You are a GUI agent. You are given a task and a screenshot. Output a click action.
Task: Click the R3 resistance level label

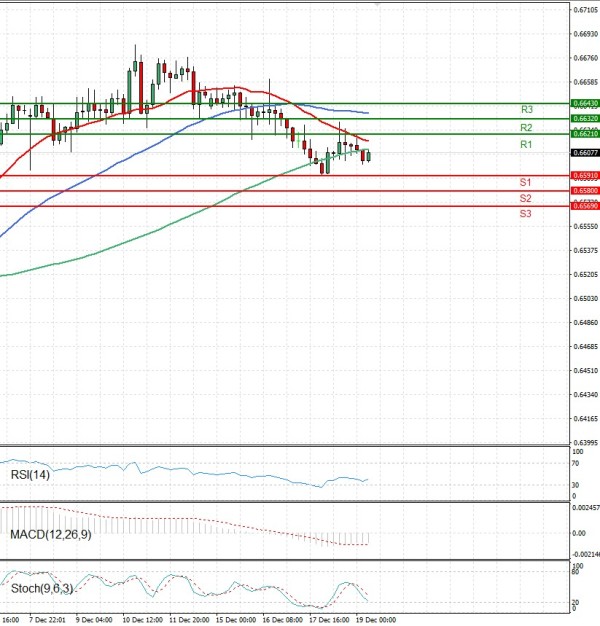[x=525, y=109]
